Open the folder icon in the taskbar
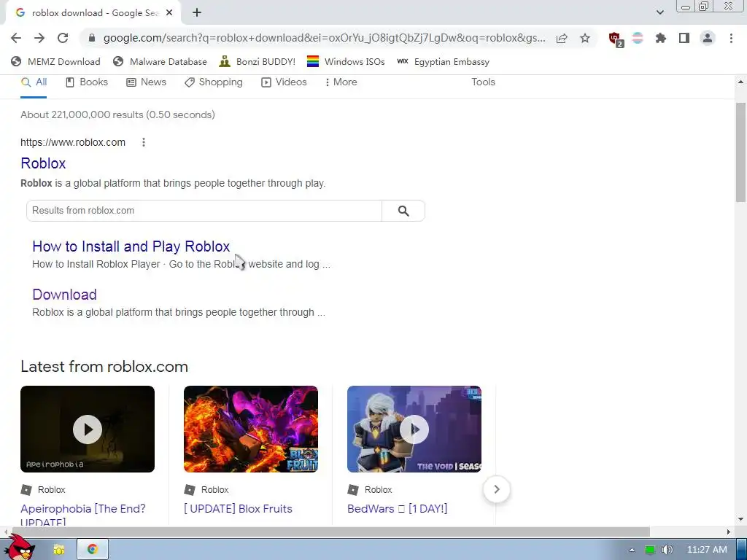 (59, 550)
